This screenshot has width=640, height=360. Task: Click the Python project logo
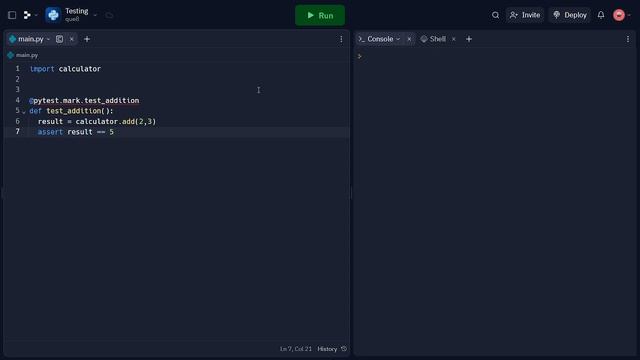(53, 15)
